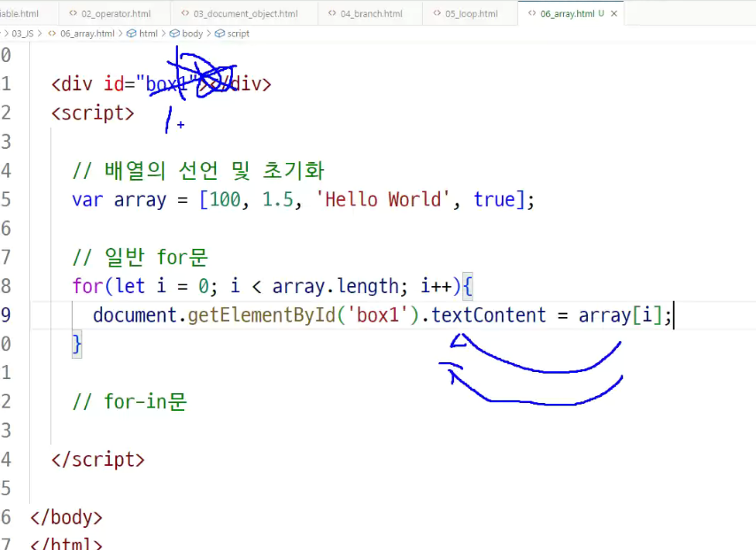Image resolution: width=756 pixels, height=550 pixels.
Task: Click the file icon on 05_loop.html tab
Action: 436,13
